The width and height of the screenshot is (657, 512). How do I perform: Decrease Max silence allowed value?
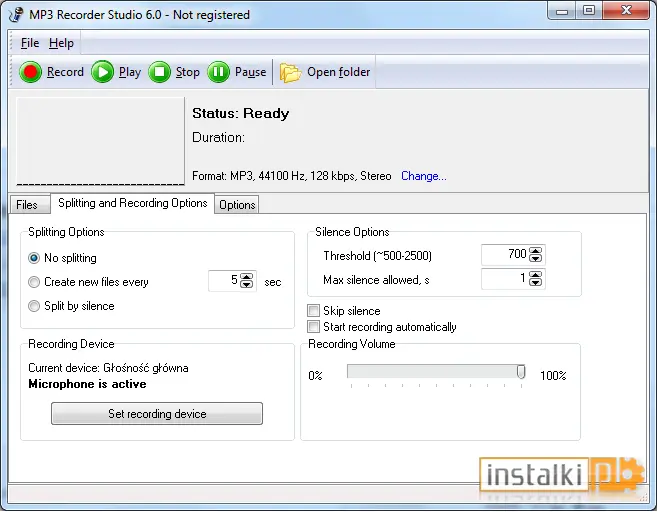535,282
